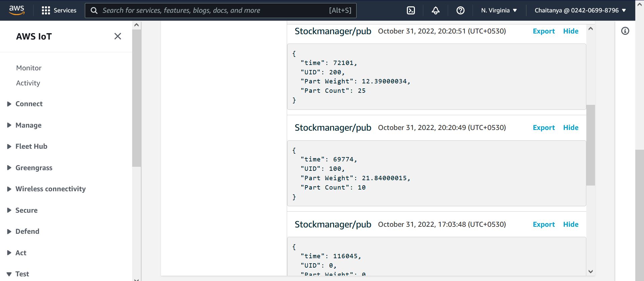The width and height of the screenshot is (644, 281).
Task: Open Activity in sidebar
Action: tap(28, 83)
